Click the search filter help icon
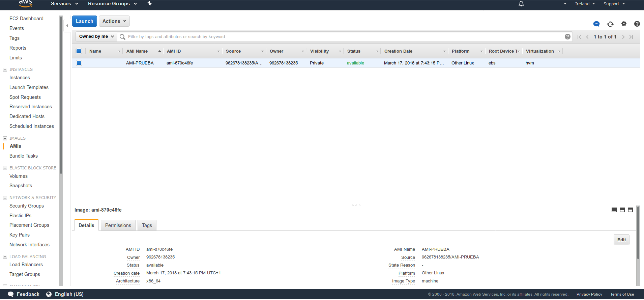Image resolution: width=644 pixels, height=300 pixels. click(x=567, y=36)
